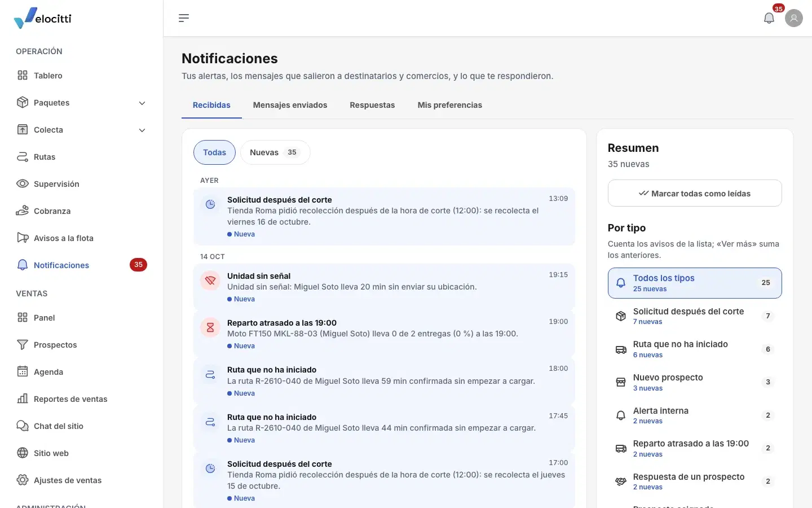Open Reportes de ventas

[x=81, y=399]
